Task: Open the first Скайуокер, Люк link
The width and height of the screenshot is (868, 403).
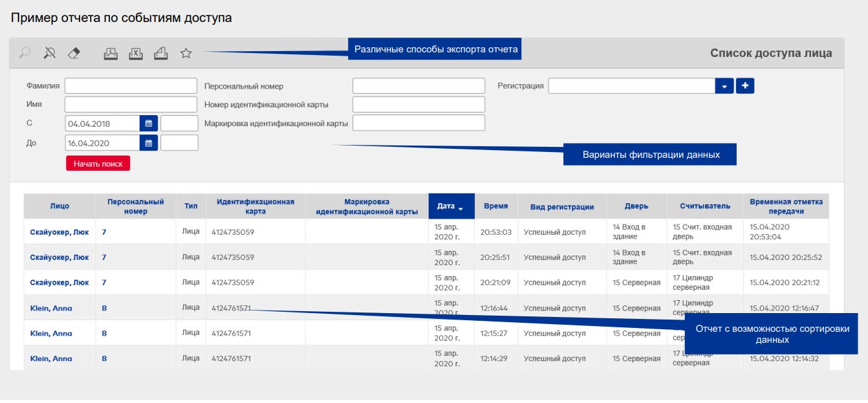Action: (60, 232)
